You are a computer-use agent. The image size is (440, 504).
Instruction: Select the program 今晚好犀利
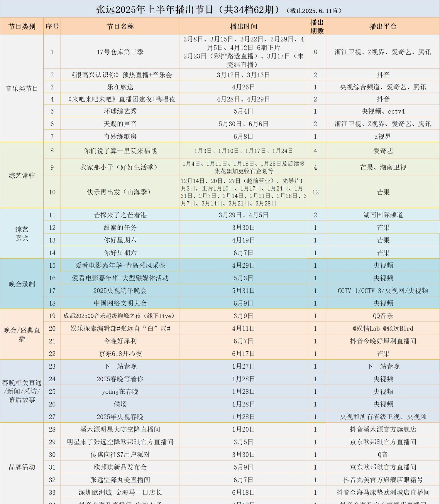[x=120, y=341]
